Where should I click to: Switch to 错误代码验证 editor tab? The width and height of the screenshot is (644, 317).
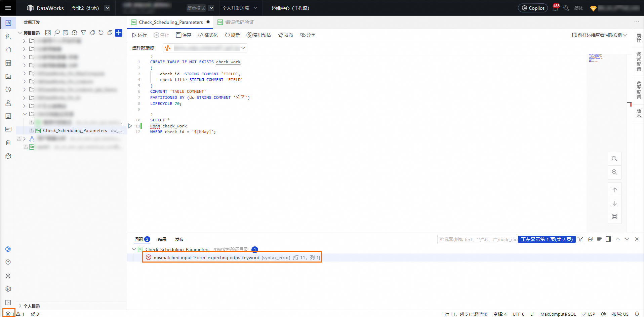point(236,22)
